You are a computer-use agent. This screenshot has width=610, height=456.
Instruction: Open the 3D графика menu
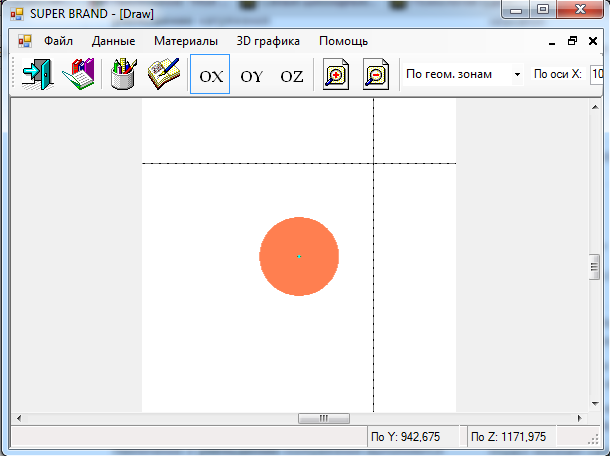point(268,41)
